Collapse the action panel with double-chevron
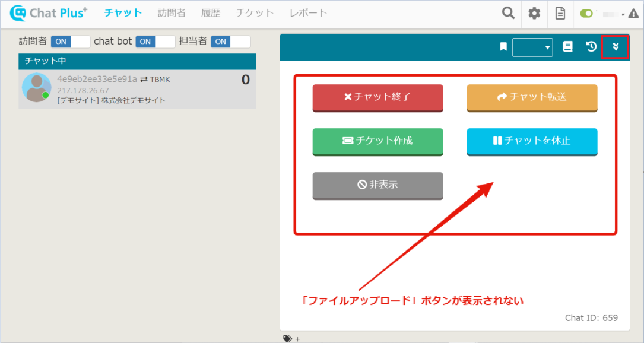This screenshot has height=343, width=644. tap(616, 47)
